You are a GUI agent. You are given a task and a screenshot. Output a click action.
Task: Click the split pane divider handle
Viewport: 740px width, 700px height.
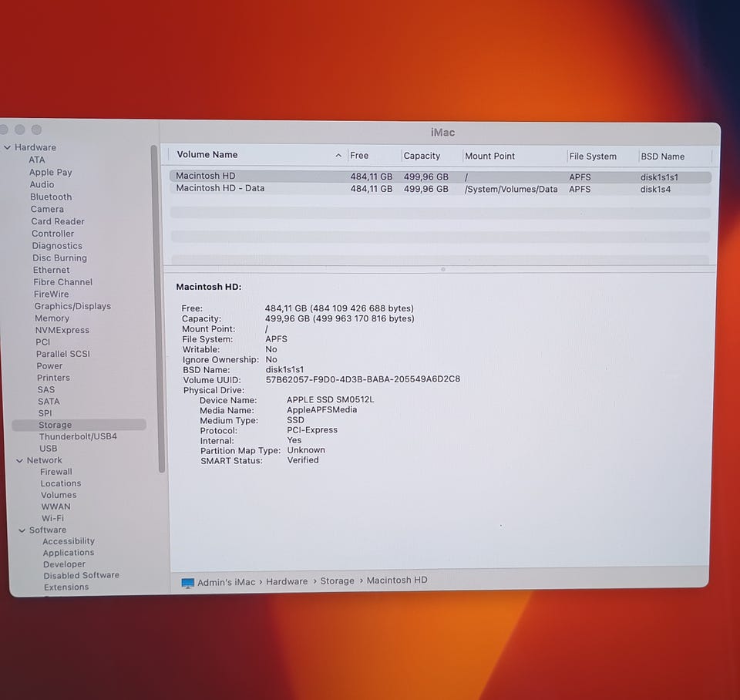tap(442, 269)
